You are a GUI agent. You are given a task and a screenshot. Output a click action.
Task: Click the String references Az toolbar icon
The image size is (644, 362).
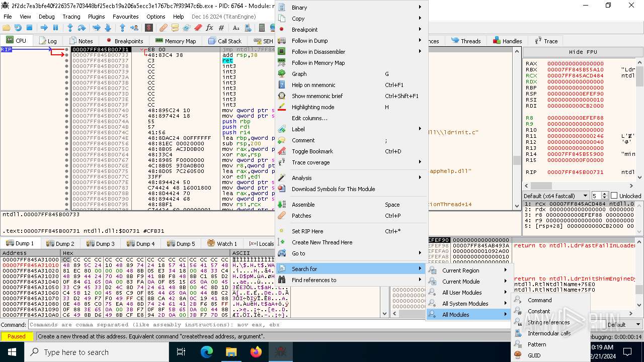click(x=235, y=28)
